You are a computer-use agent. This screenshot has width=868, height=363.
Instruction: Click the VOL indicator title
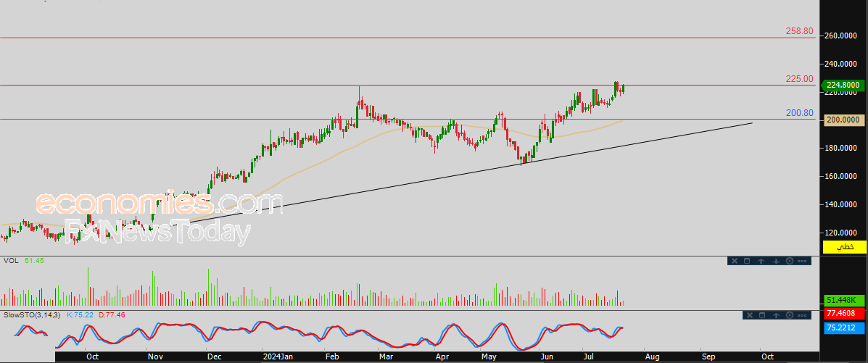coord(11,260)
